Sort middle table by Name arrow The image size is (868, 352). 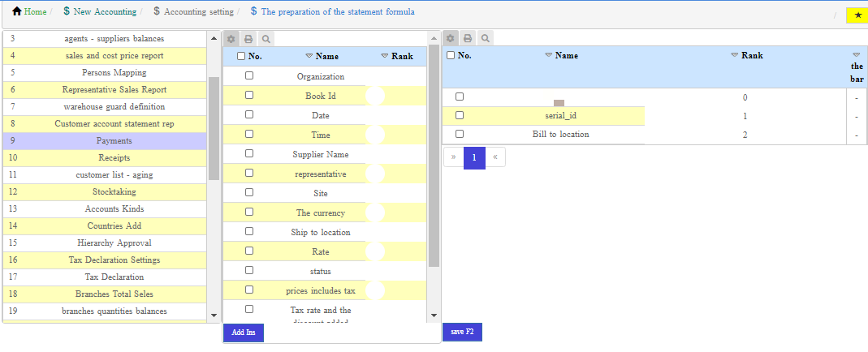(x=309, y=57)
